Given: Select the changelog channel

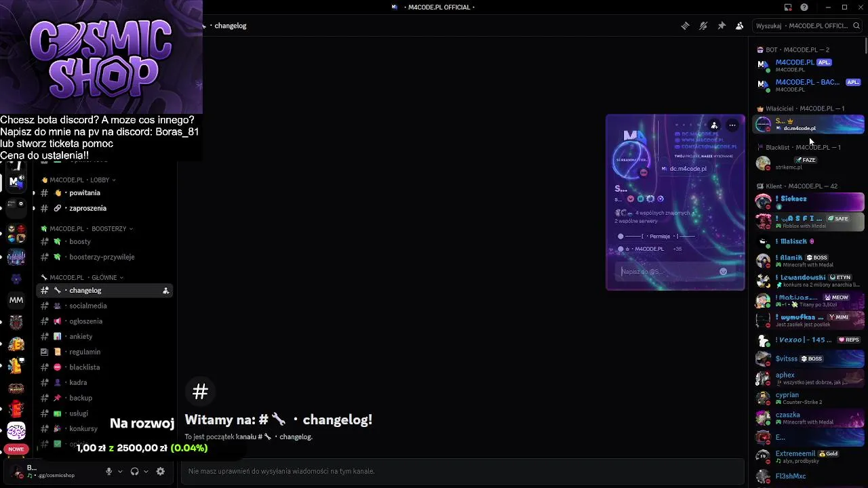Looking at the screenshot, I should tap(105, 290).
